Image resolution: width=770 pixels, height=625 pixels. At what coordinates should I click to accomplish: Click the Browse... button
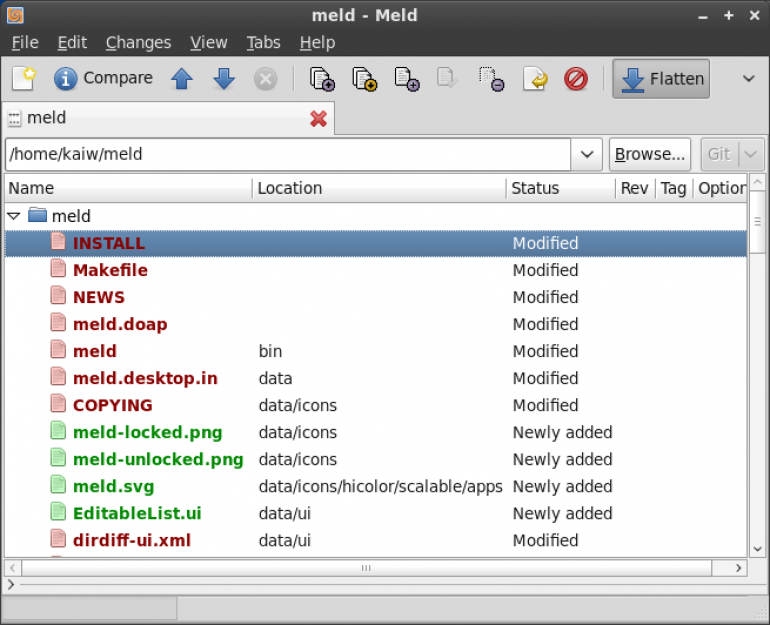point(650,154)
